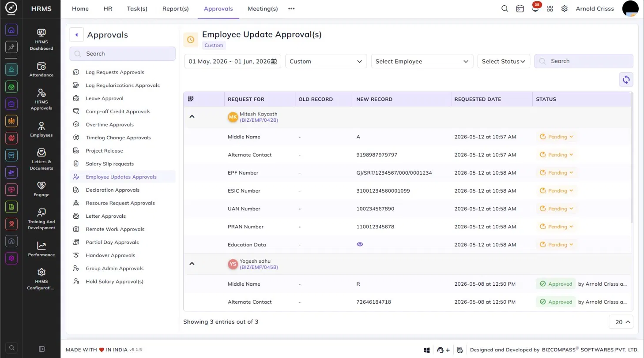The width and height of the screenshot is (644, 358).
Task: Open the Attendance module
Action: pyautogui.click(x=41, y=70)
